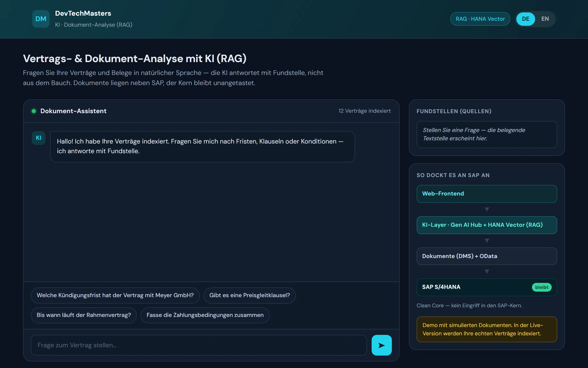The height and width of the screenshot is (368, 588).
Task: Click 'Dokument-Assistent' panel title
Action: (x=73, y=111)
